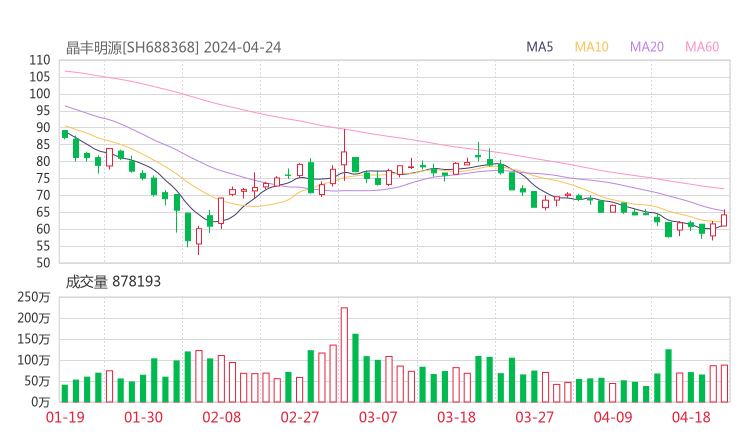
Task: Pick the 04-09 date marker
Action: (613, 418)
